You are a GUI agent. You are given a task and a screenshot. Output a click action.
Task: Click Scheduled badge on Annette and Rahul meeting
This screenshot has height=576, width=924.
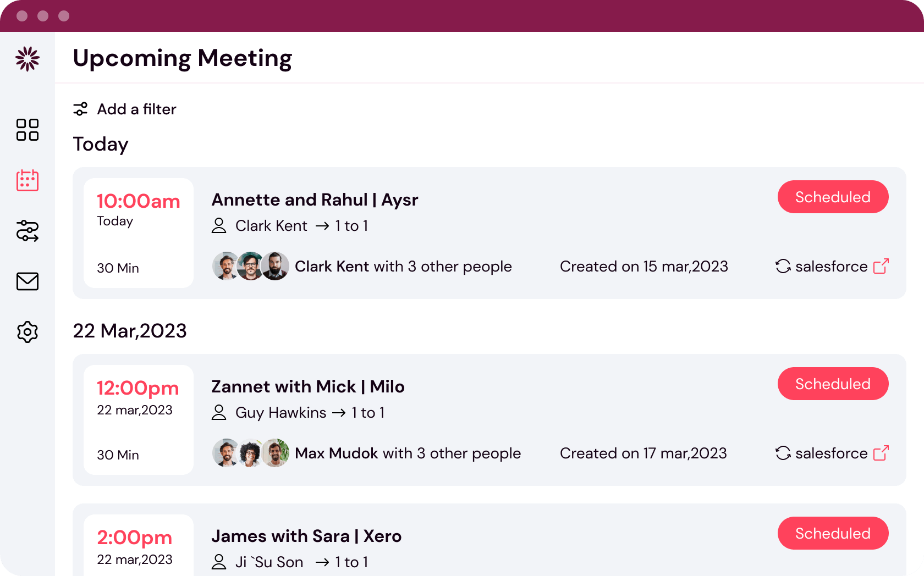point(833,197)
